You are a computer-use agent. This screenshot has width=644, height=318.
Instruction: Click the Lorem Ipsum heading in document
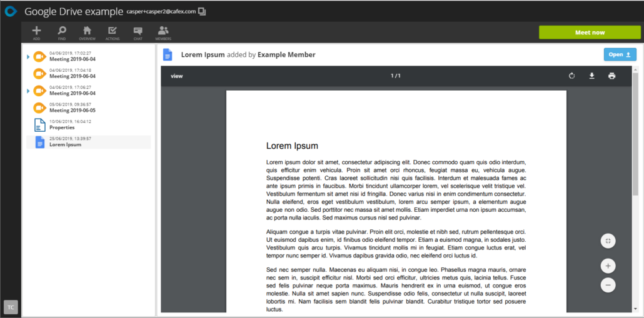[292, 146]
